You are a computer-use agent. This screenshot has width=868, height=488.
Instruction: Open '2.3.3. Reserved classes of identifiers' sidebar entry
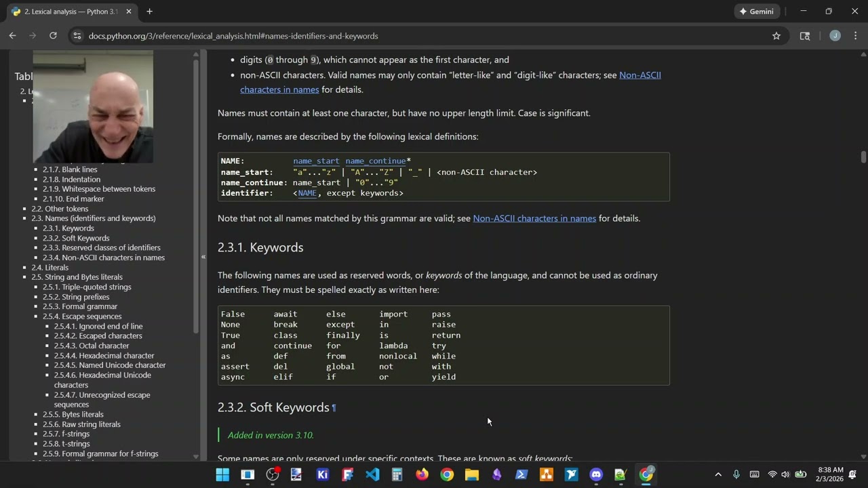[x=102, y=248]
